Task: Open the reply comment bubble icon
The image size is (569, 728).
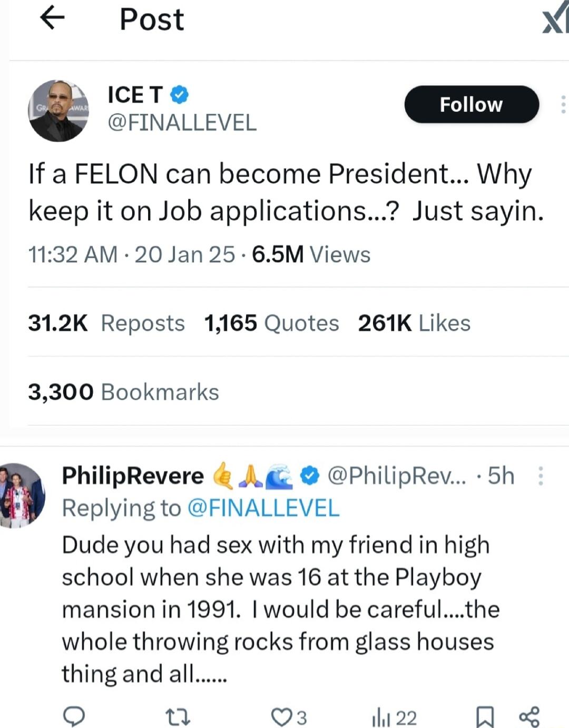Action: pyautogui.click(x=74, y=717)
